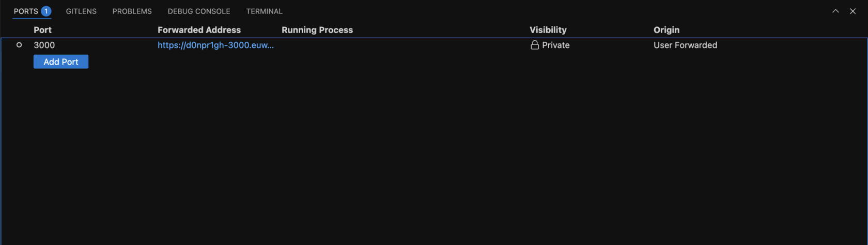
Task: Click the Visibility column header
Action: click(x=548, y=30)
